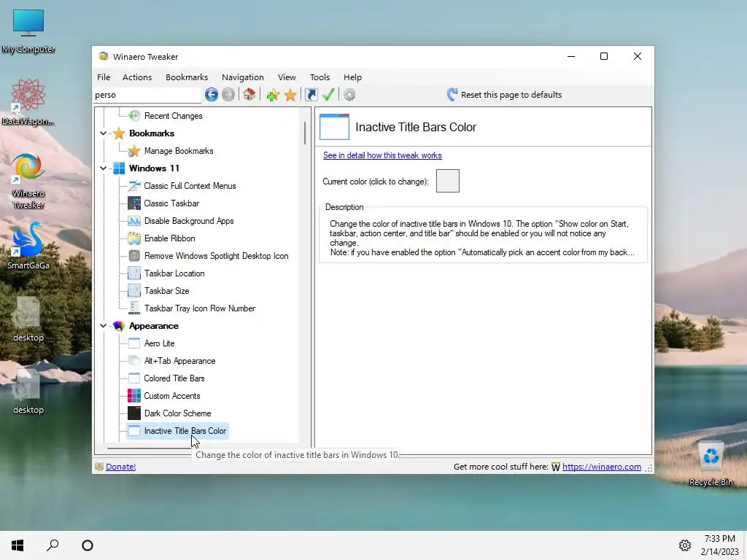This screenshot has width=747, height=560.
Task: Click the Taskbar Location icon
Action: tap(134, 273)
